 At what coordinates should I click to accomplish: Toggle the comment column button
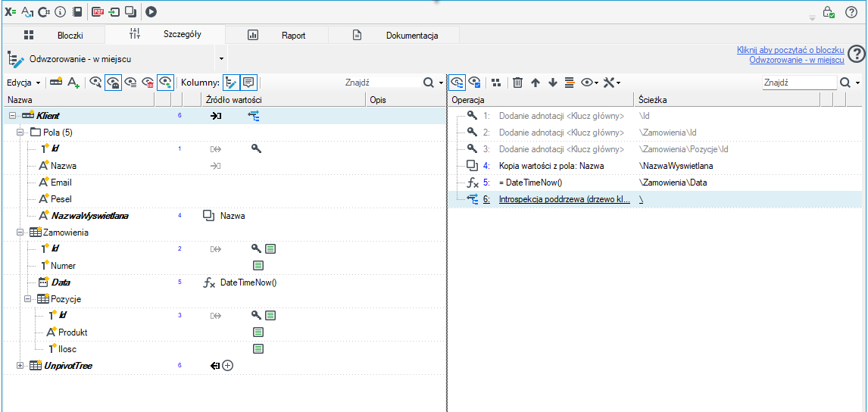point(248,83)
